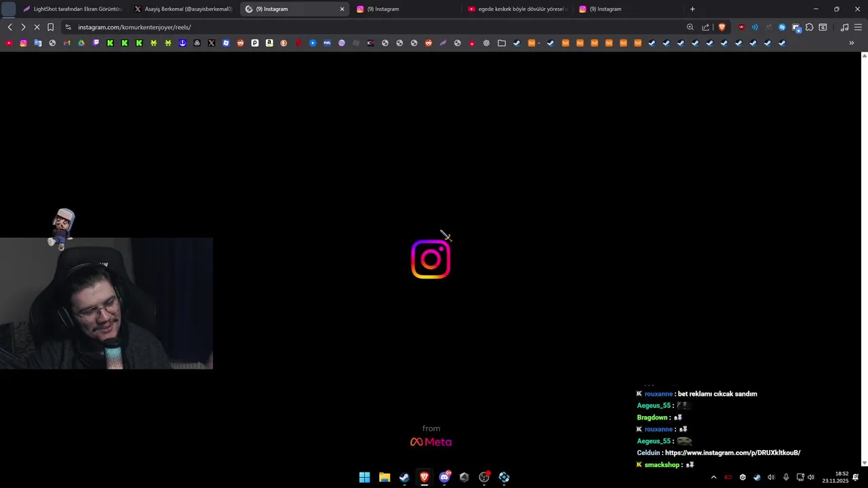Click the page scrollbar up arrow

(864, 56)
